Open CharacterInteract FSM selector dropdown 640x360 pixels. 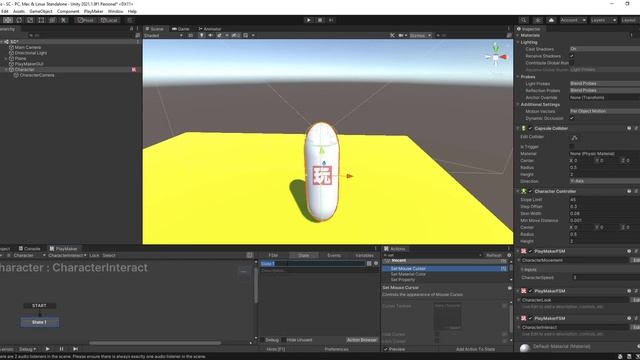[x=67, y=256]
